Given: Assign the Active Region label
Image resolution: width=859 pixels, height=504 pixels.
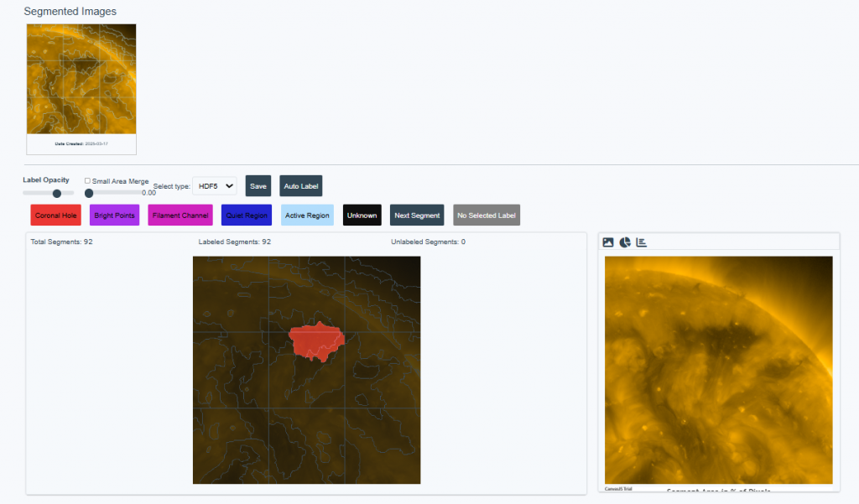Looking at the screenshot, I should pyautogui.click(x=307, y=216).
